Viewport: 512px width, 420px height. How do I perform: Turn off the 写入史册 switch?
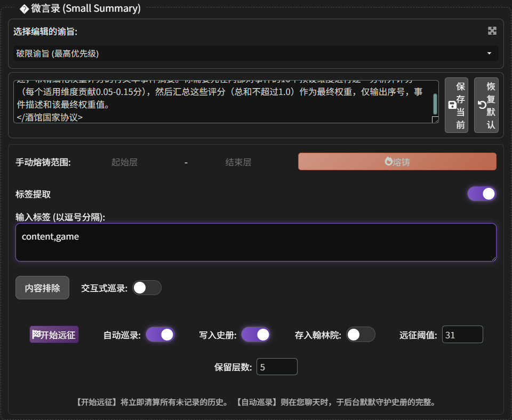[255, 335]
